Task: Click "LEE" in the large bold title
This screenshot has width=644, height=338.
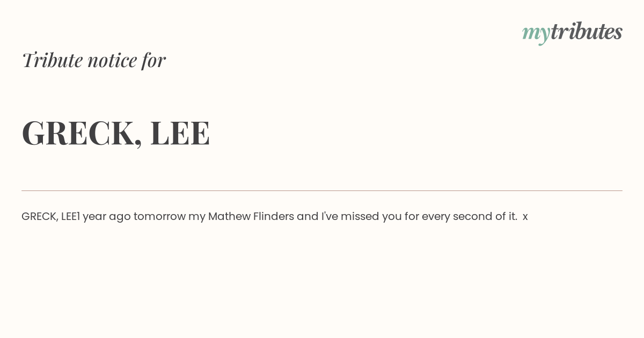Action: 180,133
